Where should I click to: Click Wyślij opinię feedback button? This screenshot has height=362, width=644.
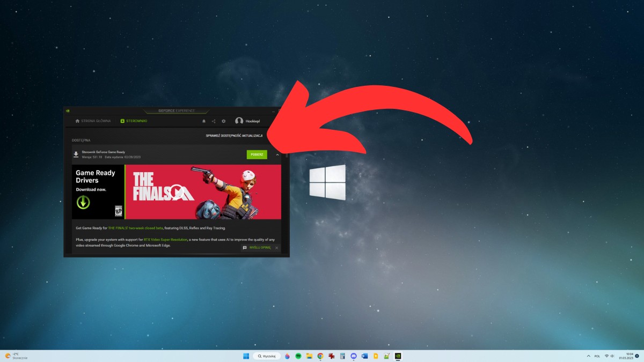pos(257,248)
